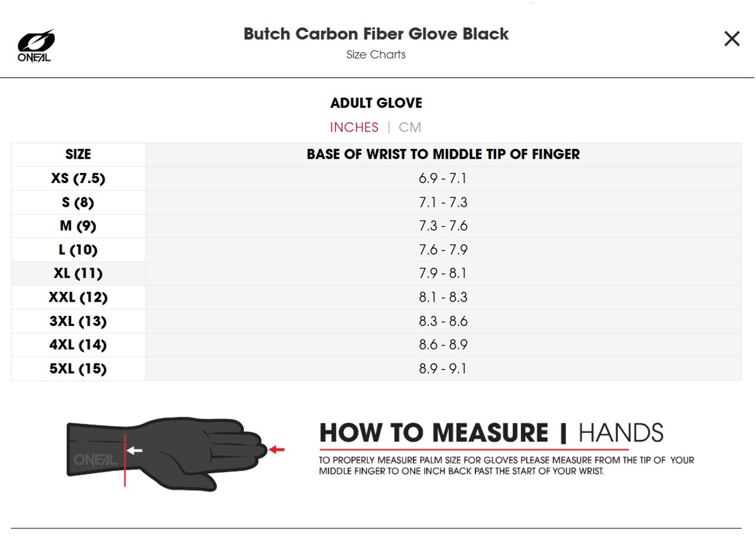The image size is (756, 542).
Task: Click the M (9) size label
Action: [78, 226]
